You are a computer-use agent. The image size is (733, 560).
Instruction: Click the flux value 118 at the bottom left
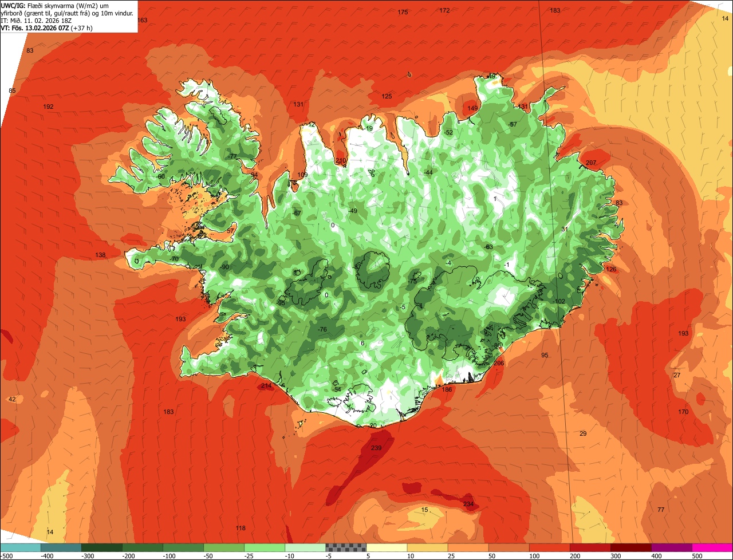(241, 528)
